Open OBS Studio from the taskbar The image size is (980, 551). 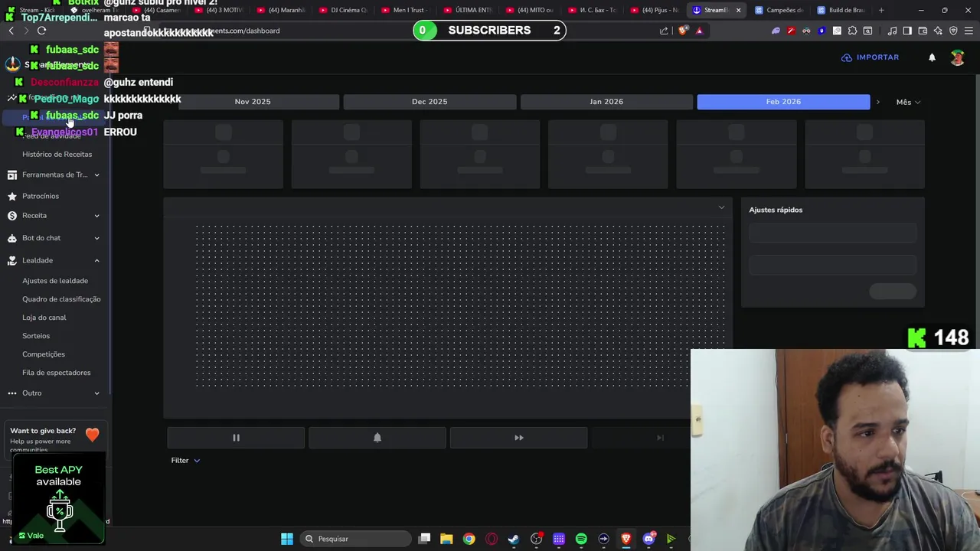(536, 539)
